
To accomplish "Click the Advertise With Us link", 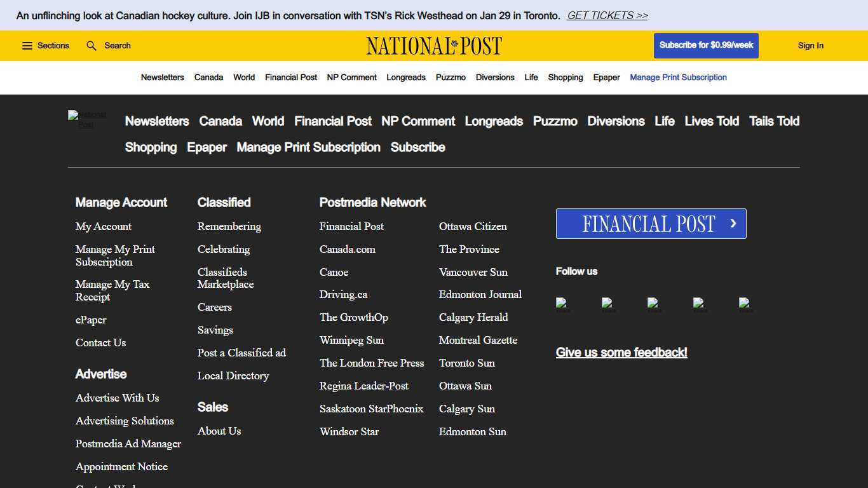I will pos(117,398).
